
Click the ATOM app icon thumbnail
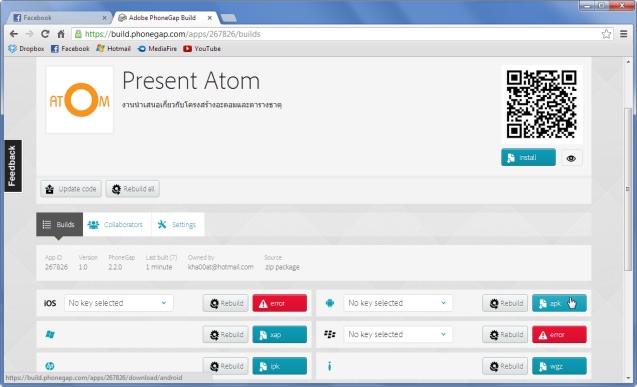[x=80, y=100]
